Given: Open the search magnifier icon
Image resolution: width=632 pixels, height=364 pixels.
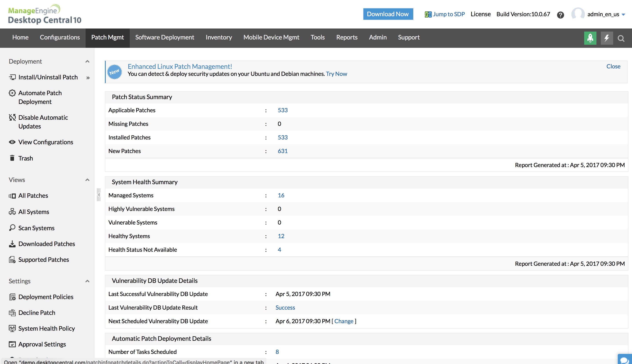Looking at the screenshot, I should [x=621, y=38].
